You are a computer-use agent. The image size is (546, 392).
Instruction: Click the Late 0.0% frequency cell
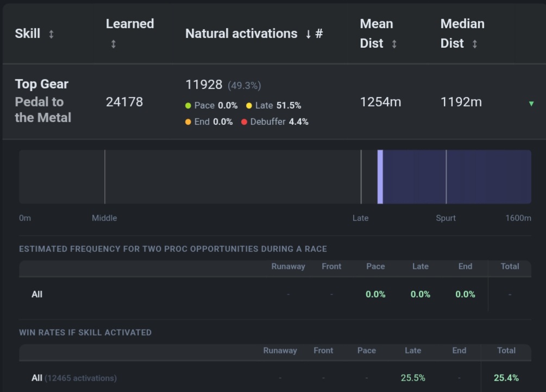421,294
